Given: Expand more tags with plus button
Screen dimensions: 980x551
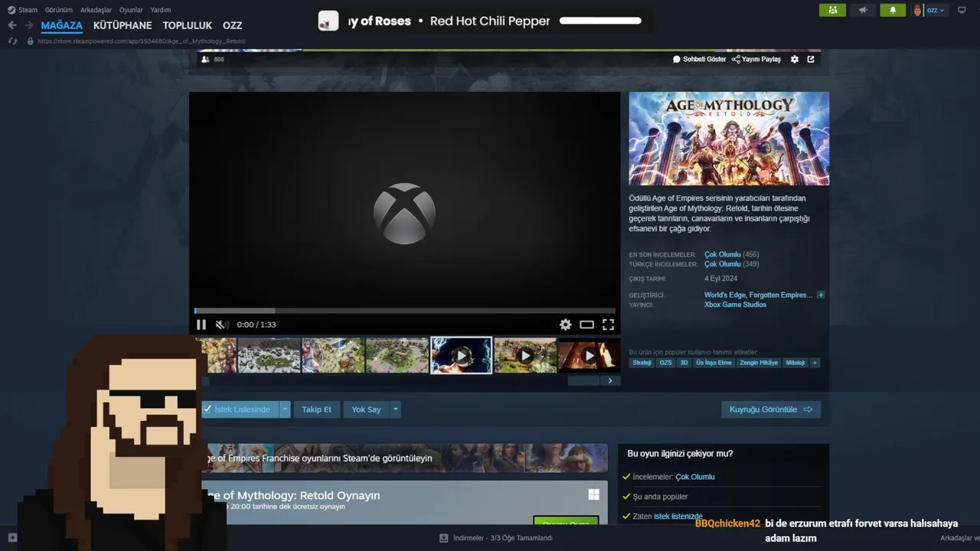Looking at the screenshot, I should click(815, 363).
